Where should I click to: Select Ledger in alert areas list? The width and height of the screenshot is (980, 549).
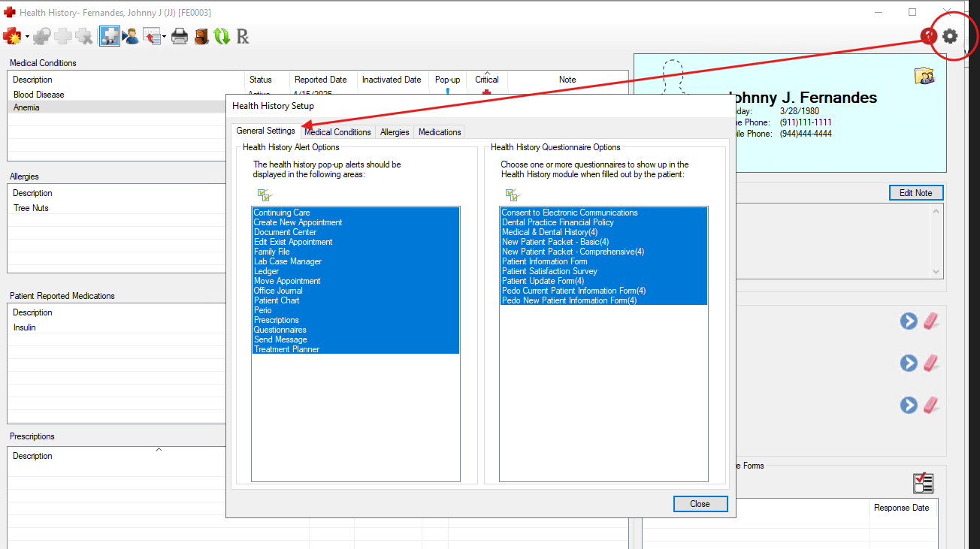pyautogui.click(x=355, y=271)
